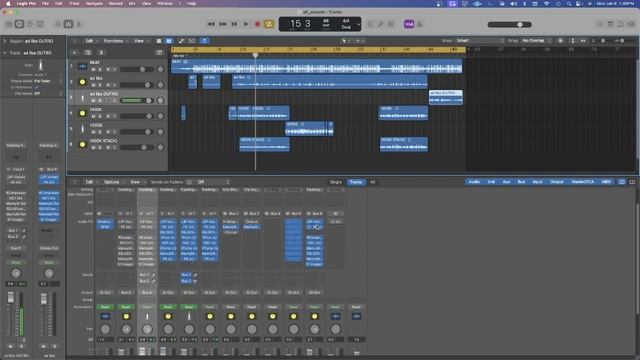Click the horizontal auto zoom icon
The height and width of the screenshot is (360, 640).
point(583,41)
